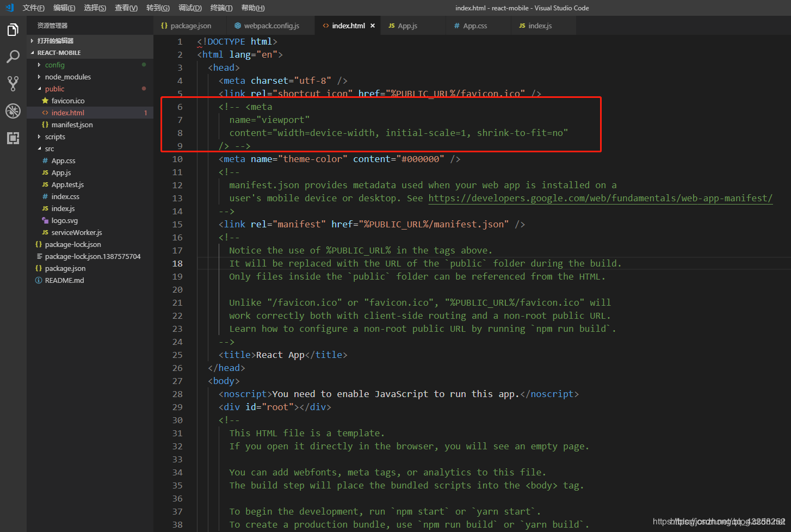
Task: Select index.html in the file tree
Action: pos(90,113)
